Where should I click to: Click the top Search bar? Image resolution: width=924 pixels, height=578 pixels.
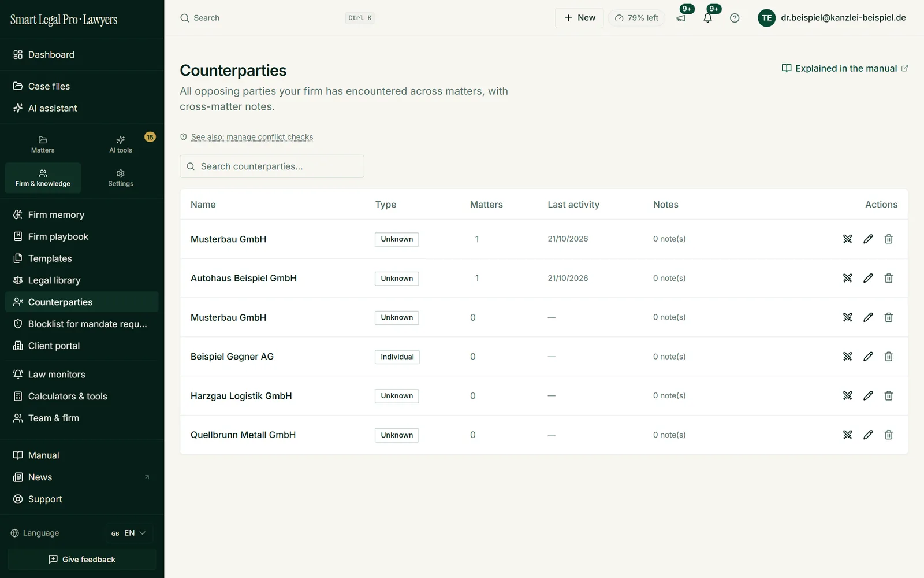[x=277, y=18]
